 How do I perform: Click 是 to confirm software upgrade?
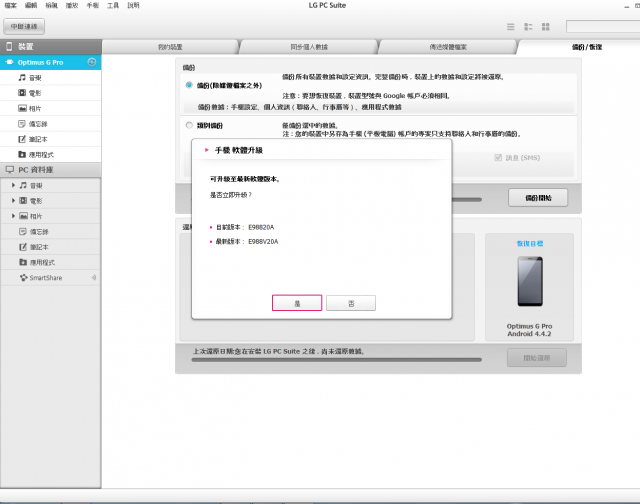(297, 303)
